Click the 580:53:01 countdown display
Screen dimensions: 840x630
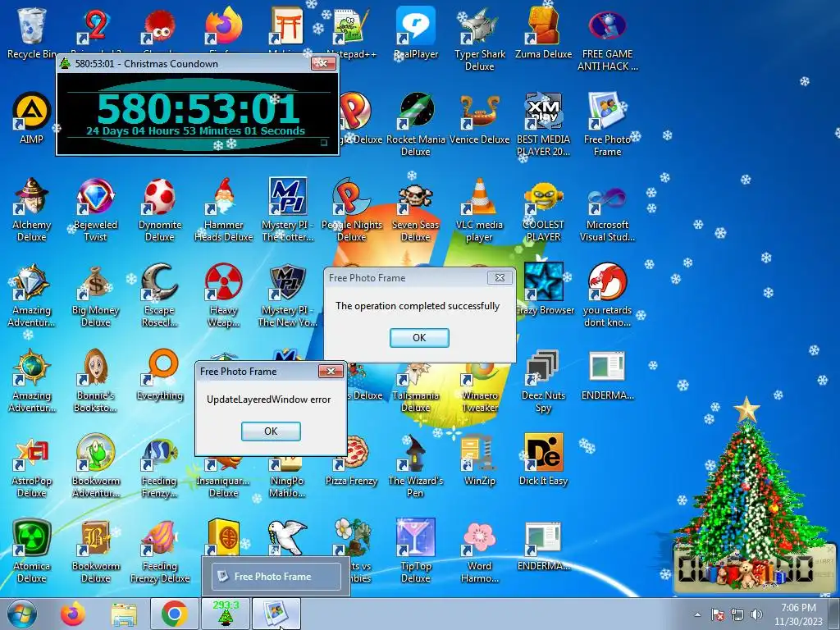pos(198,109)
